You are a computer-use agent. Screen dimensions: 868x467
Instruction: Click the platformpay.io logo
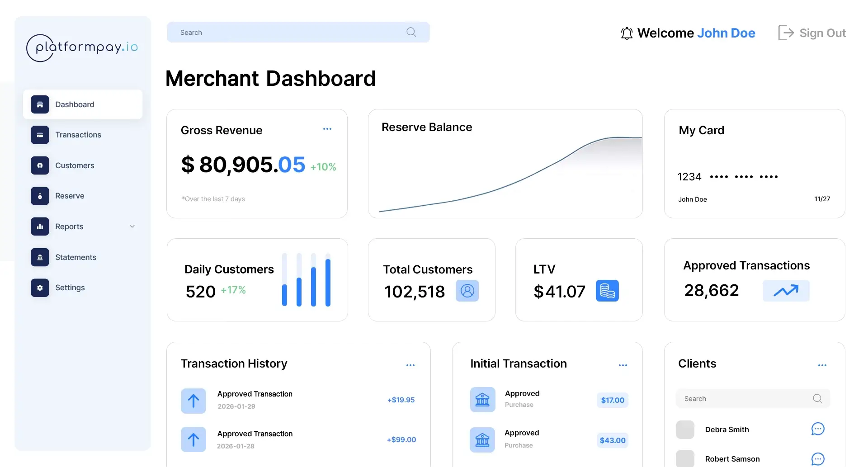[x=82, y=47]
